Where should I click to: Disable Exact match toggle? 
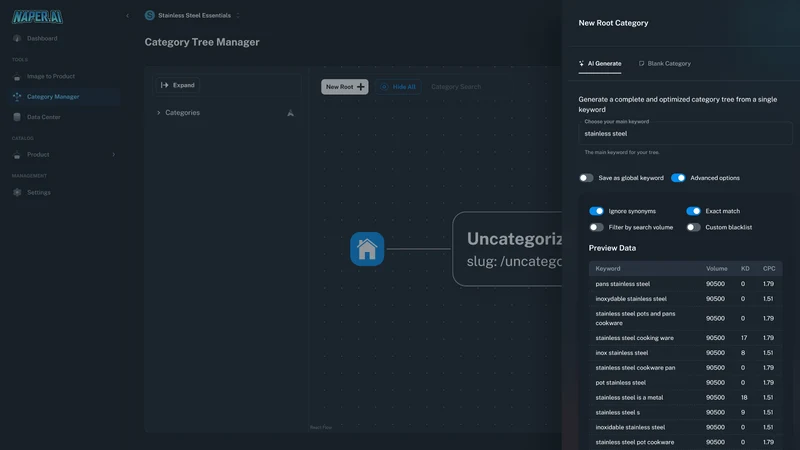(x=693, y=211)
